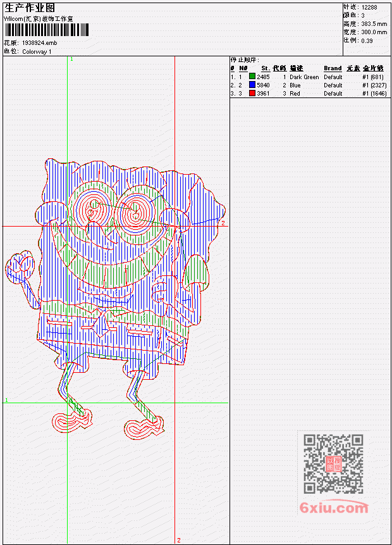Click the 'Dark Green' description cell
The height and width of the screenshot is (545, 392).
pos(304,77)
